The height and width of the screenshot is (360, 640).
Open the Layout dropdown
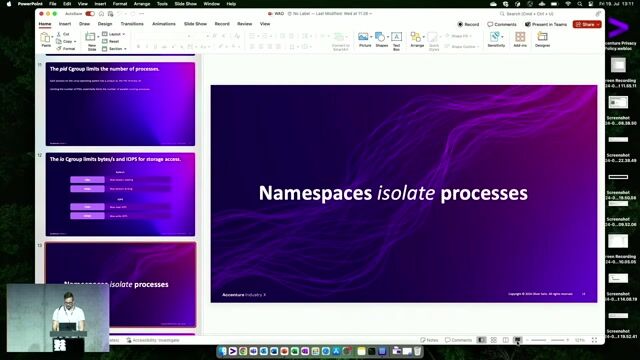tap(114, 34)
